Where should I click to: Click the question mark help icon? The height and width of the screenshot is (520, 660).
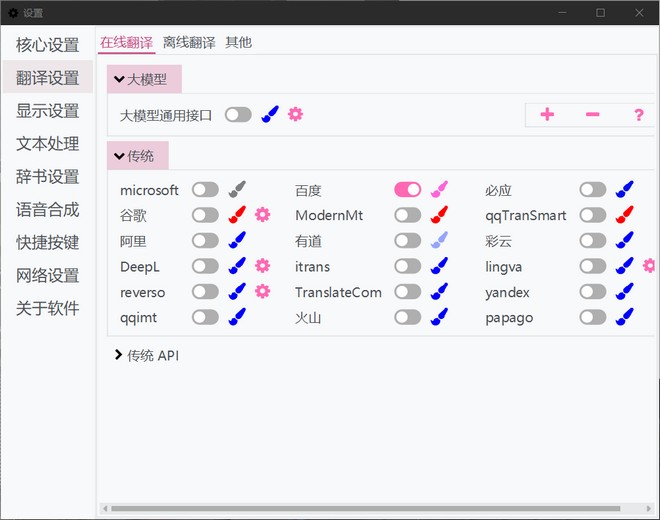(x=639, y=115)
